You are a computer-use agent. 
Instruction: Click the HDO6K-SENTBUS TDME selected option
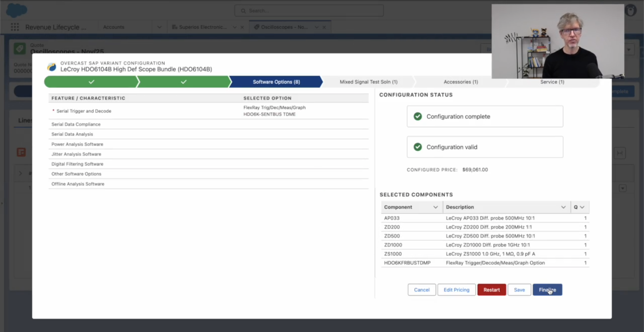(x=269, y=114)
